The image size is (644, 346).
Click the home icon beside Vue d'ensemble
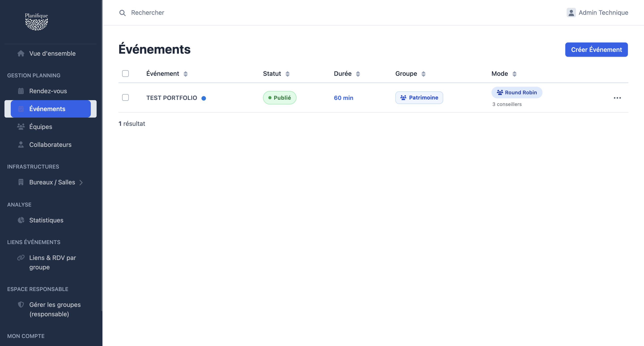point(21,53)
